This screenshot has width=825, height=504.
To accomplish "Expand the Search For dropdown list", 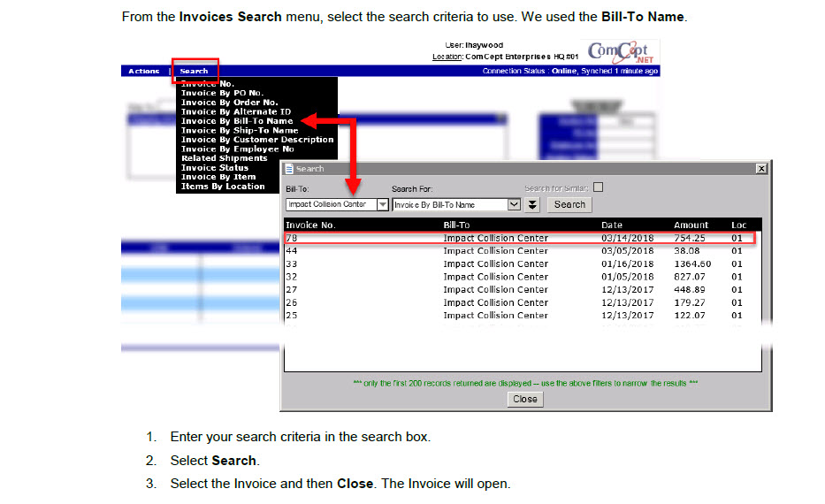I will [x=514, y=204].
